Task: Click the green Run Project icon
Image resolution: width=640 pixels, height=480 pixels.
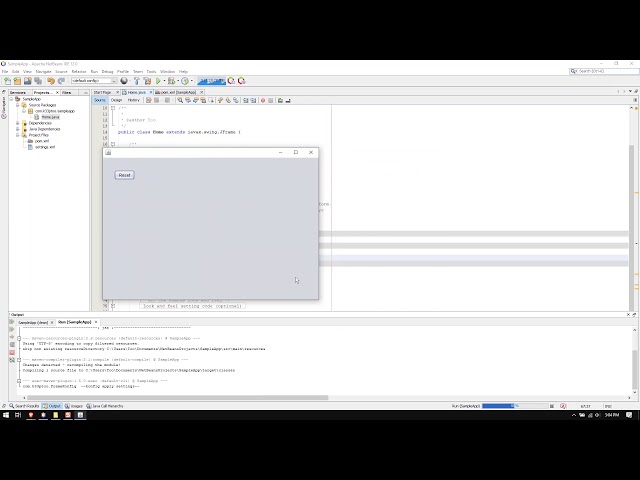Action: 158,81
